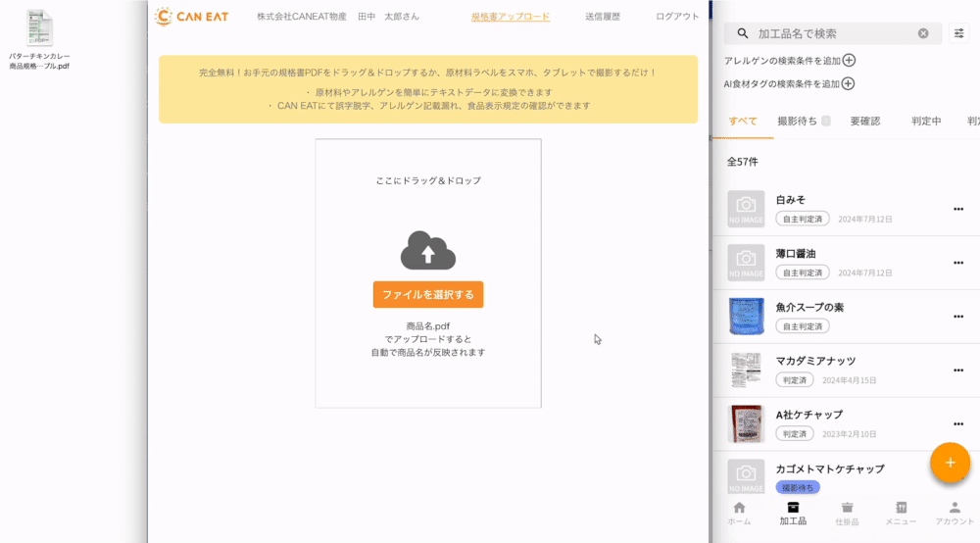Switch to the 要確認 tab

point(864,122)
